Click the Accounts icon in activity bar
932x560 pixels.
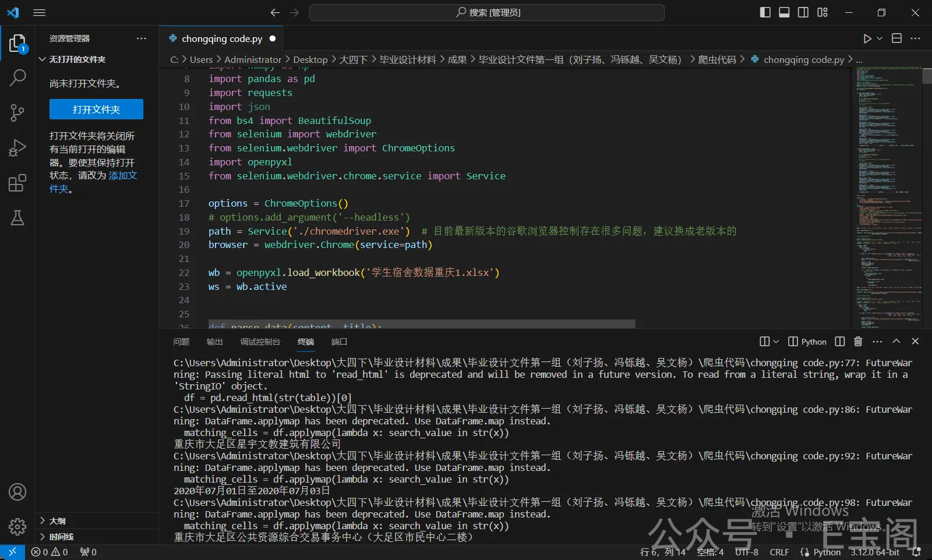17,492
